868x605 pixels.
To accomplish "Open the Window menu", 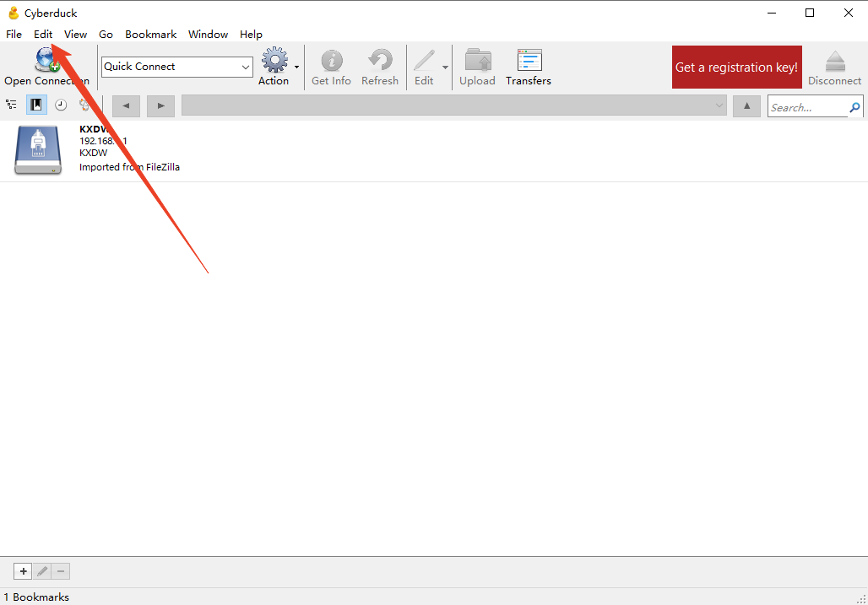I will pyautogui.click(x=209, y=35).
